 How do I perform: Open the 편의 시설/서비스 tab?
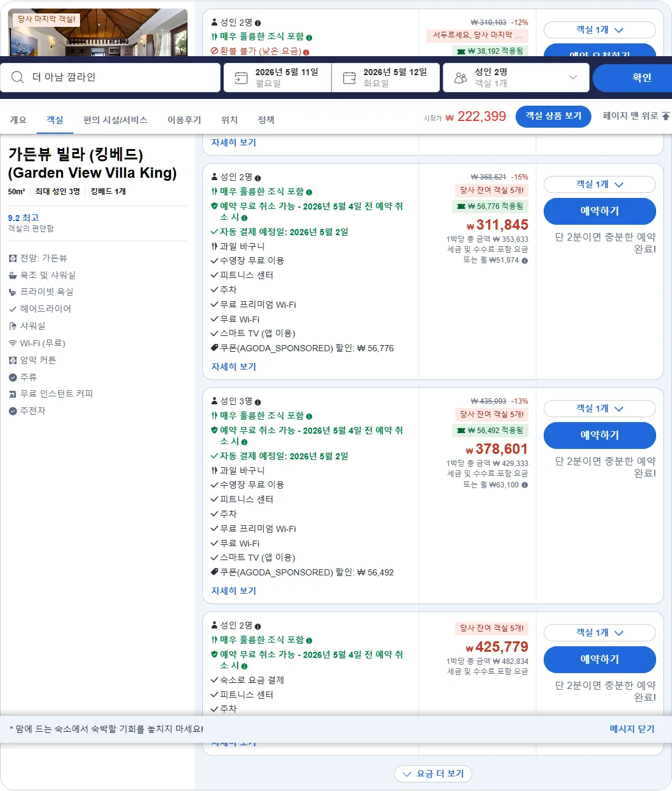tap(115, 120)
